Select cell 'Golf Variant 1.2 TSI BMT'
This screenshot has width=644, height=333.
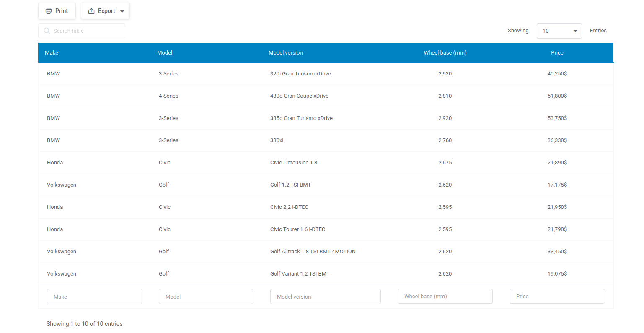pyautogui.click(x=300, y=274)
